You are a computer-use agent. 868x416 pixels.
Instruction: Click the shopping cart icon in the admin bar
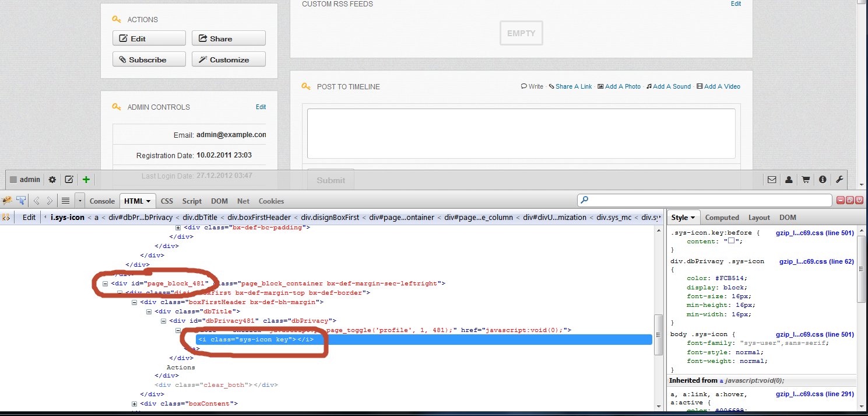click(x=806, y=180)
